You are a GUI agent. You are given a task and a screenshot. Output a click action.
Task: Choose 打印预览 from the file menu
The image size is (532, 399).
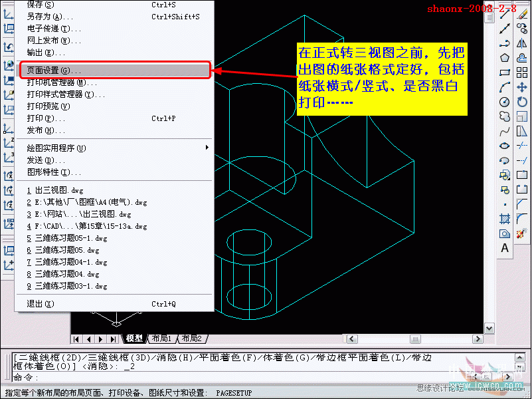[x=48, y=106]
